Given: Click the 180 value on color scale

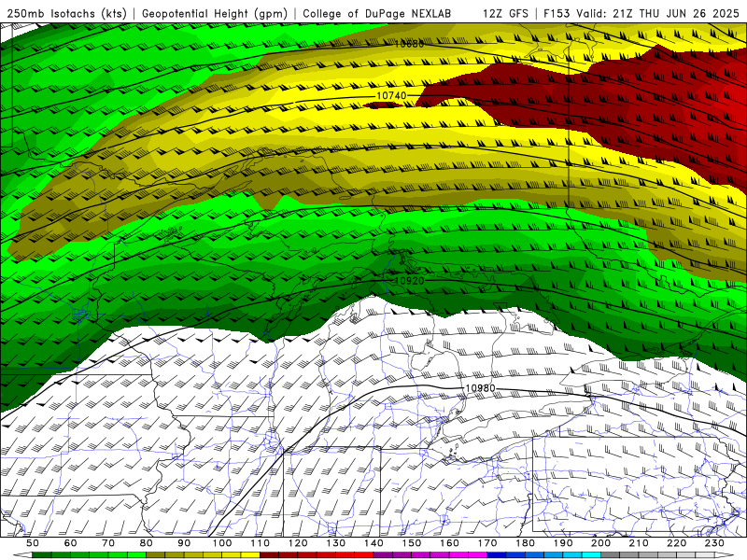Looking at the screenshot, I should pyautogui.click(x=525, y=543).
